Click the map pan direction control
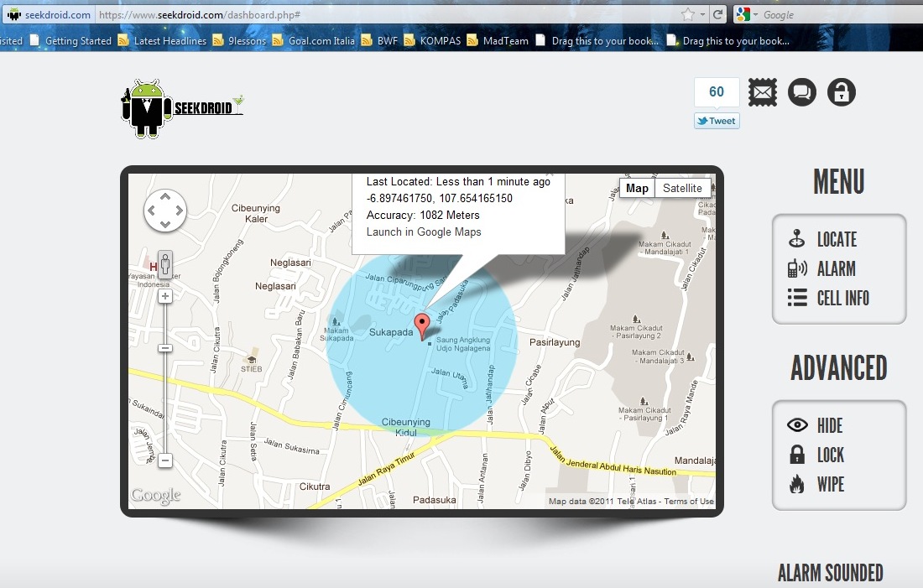The width and height of the screenshot is (923, 588). click(x=165, y=211)
